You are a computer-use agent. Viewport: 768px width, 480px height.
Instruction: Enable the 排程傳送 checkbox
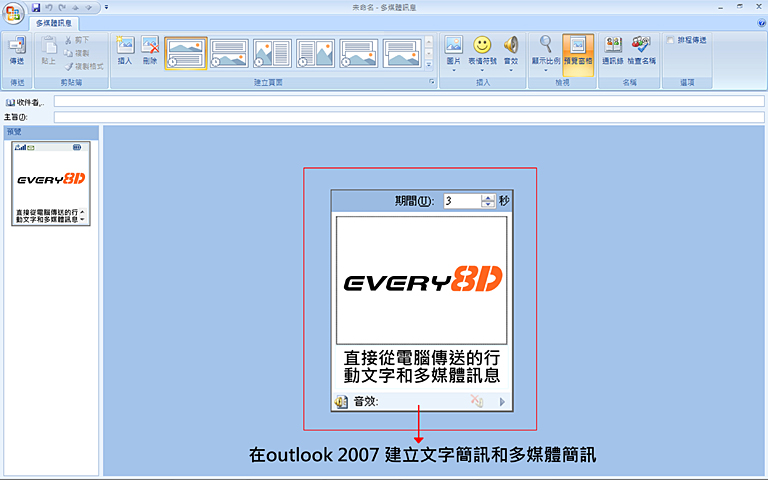point(670,40)
